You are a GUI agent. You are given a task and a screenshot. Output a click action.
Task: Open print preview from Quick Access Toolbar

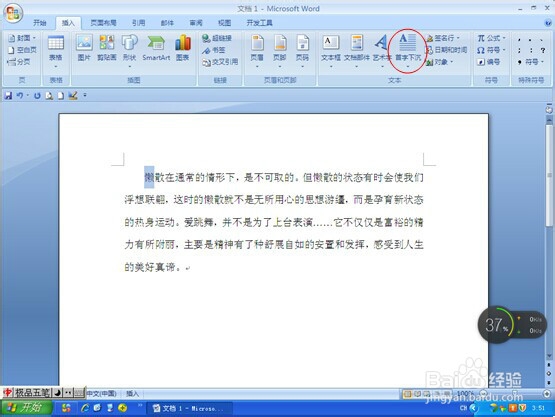[x=49, y=95]
